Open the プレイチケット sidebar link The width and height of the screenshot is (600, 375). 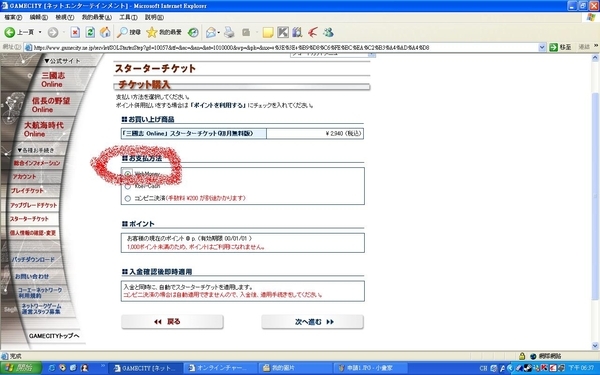[x=27, y=191]
